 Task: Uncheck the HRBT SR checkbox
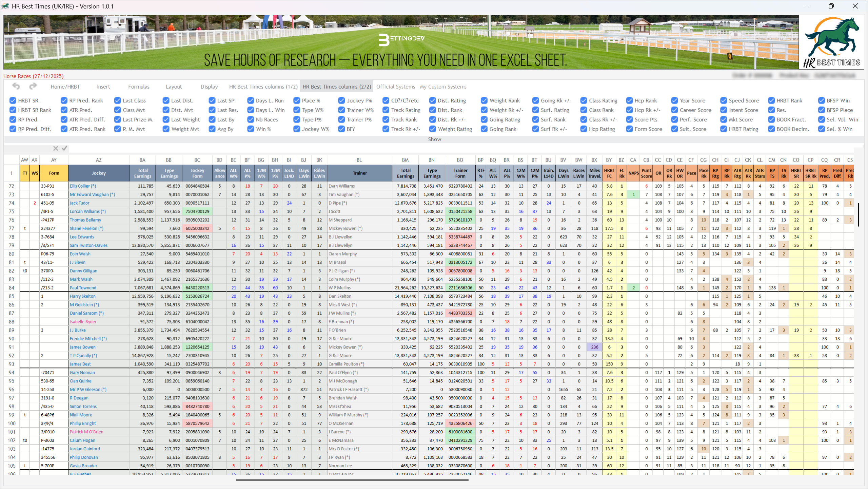coord(13,100)
